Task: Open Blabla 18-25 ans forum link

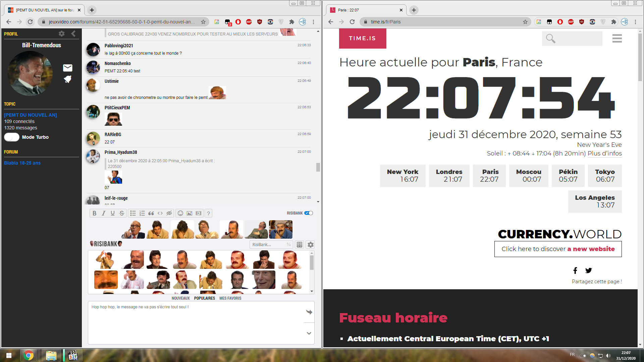Action: point(22,163)
